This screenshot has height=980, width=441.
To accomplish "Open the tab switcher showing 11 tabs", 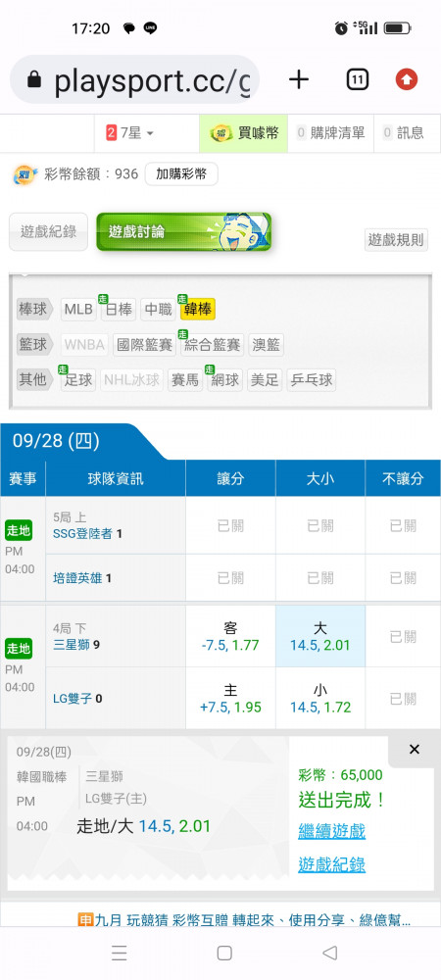I will click(x=358, y=79).
